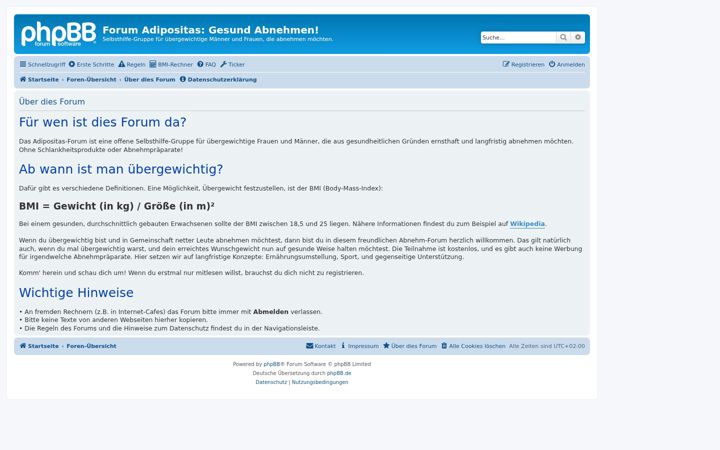The height and width of the screenshot is (450, 720).
Task: Open the Datenschutz footer link
Action: (271, 382)
